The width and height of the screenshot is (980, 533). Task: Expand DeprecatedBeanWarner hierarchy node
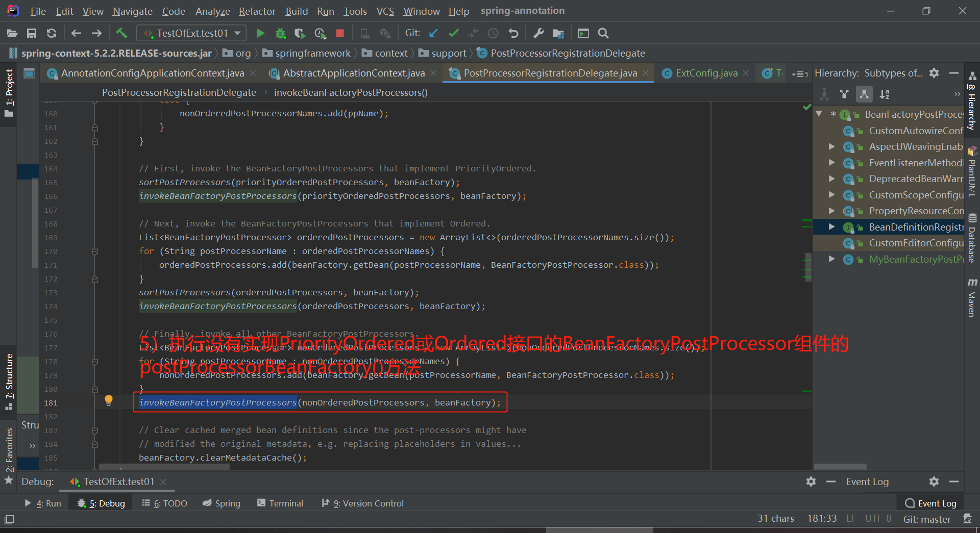coord(832,179)
